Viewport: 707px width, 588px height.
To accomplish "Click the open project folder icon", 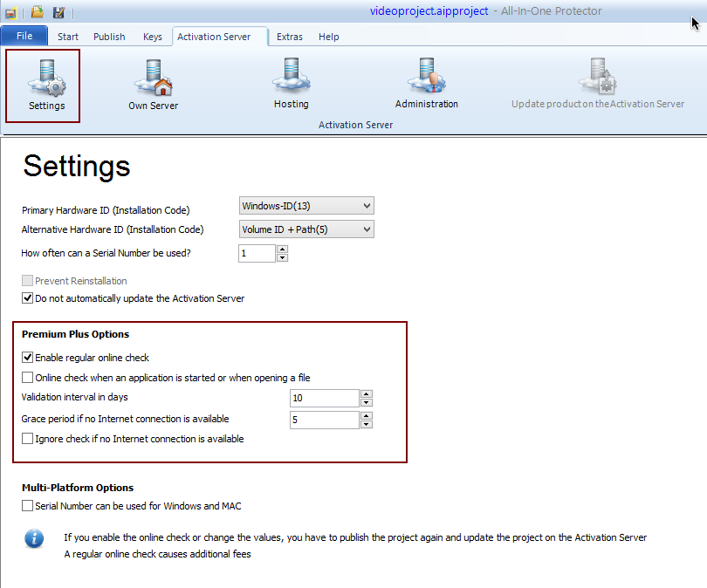I will coord(38,12).
